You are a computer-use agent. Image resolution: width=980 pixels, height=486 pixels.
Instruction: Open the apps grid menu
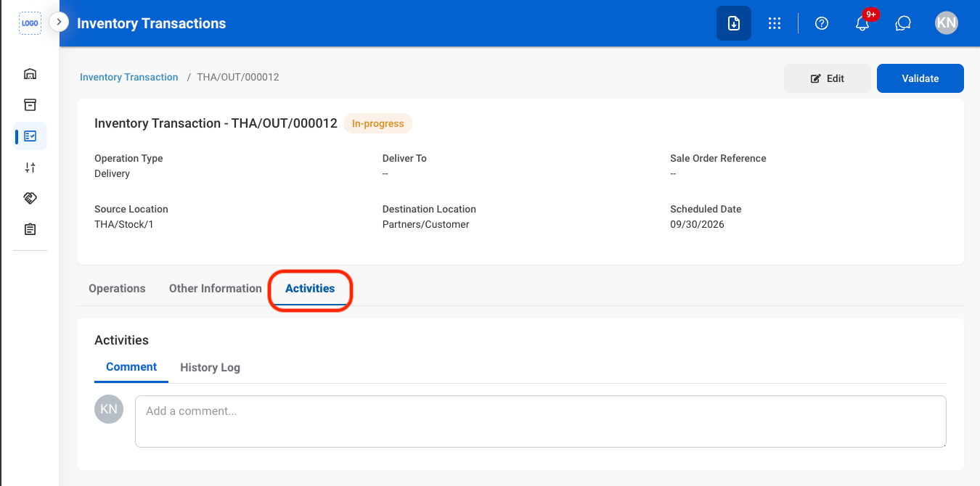(x=775, y=23)
